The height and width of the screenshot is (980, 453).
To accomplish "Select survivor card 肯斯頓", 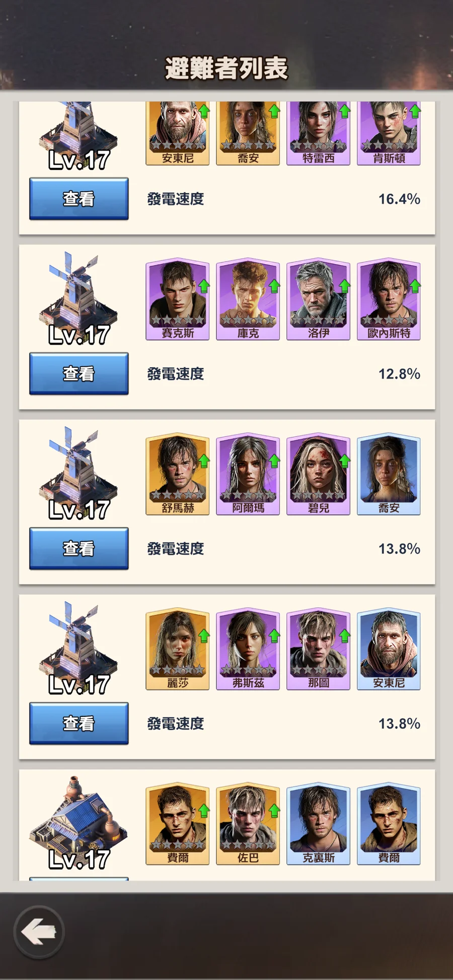I will [389, 133].
